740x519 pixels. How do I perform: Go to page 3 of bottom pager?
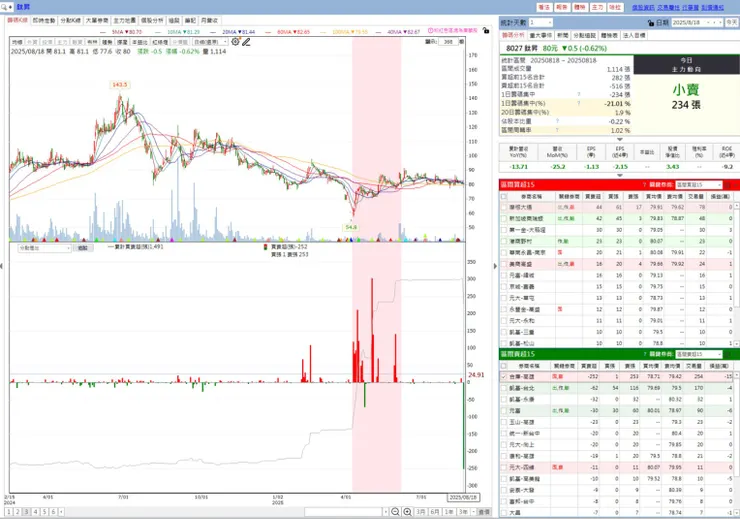tap(26, 512)
